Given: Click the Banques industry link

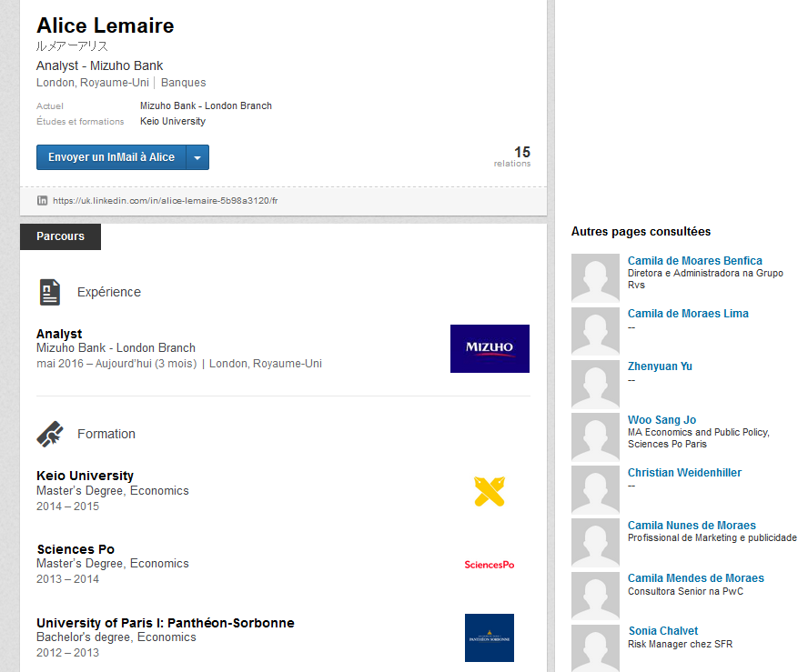Looking at the screenshot, I should (x=183, y=83).
